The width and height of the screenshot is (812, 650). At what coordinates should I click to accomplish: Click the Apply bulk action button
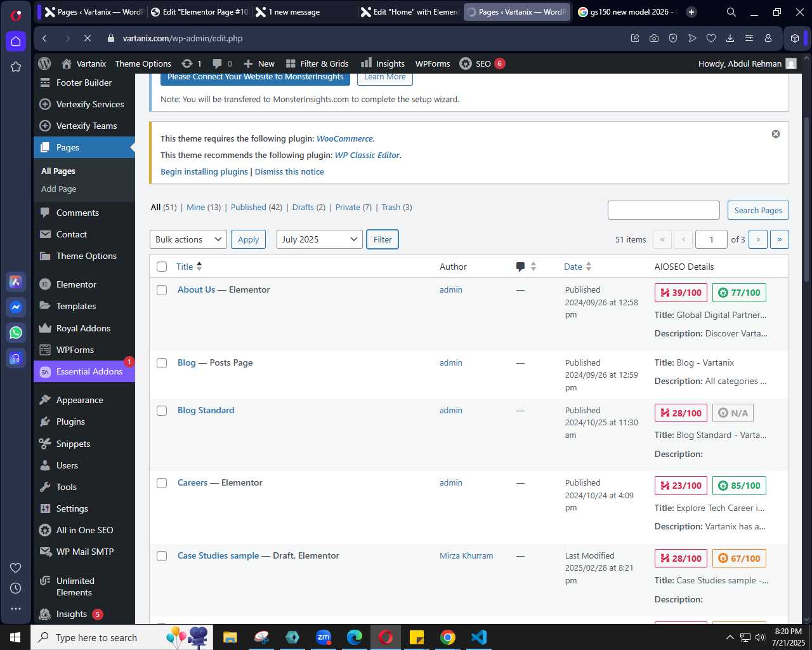pos(248,239)
